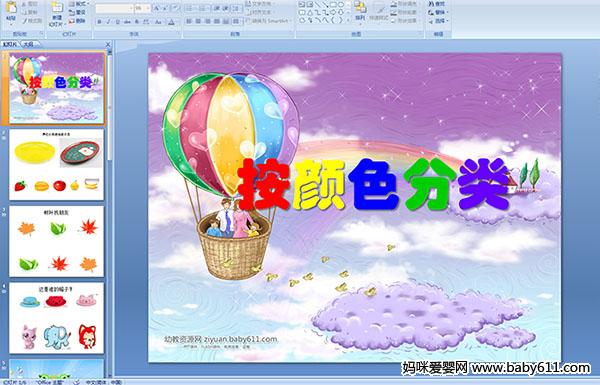Click the ziyuan.baby611.com link on the slide
Viewport: 600px width, 385px height.
241,339
